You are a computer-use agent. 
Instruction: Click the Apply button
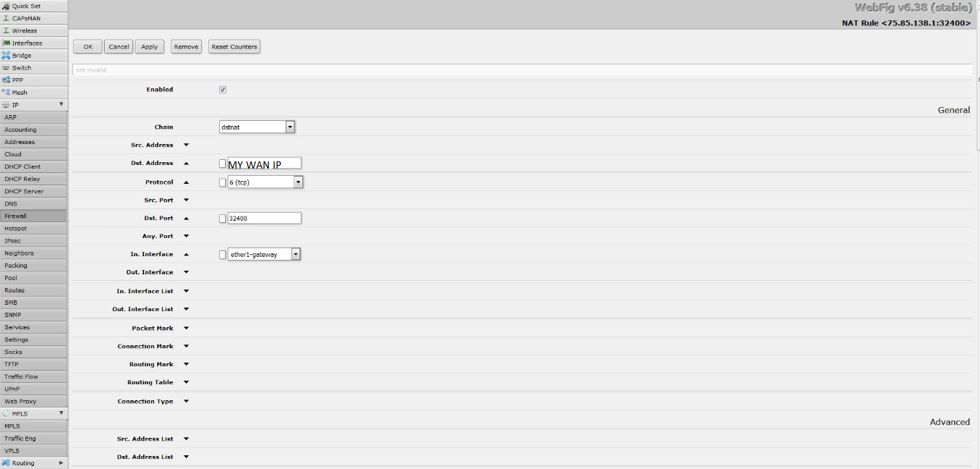pos(149,46)
